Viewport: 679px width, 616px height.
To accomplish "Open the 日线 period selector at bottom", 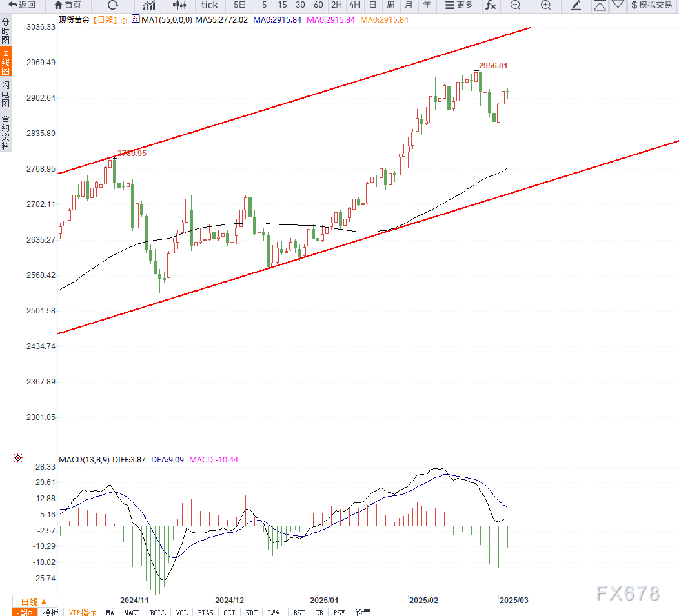I will coord(34,601).
